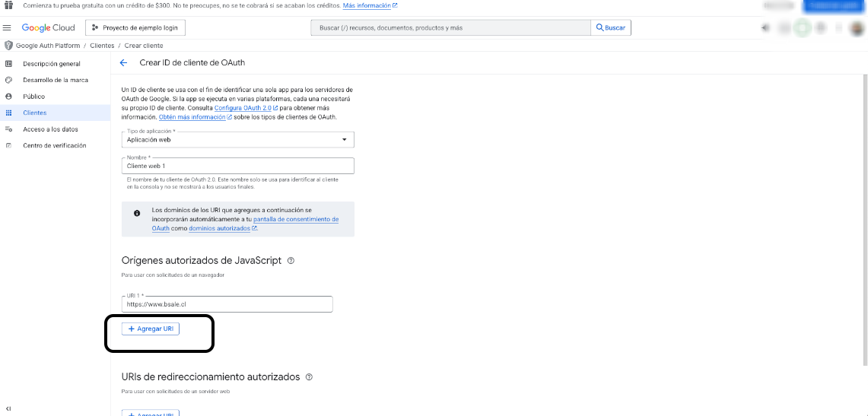Click the 'URIs de redireccionamiento autorizados' heading

[x=211, y=376]
